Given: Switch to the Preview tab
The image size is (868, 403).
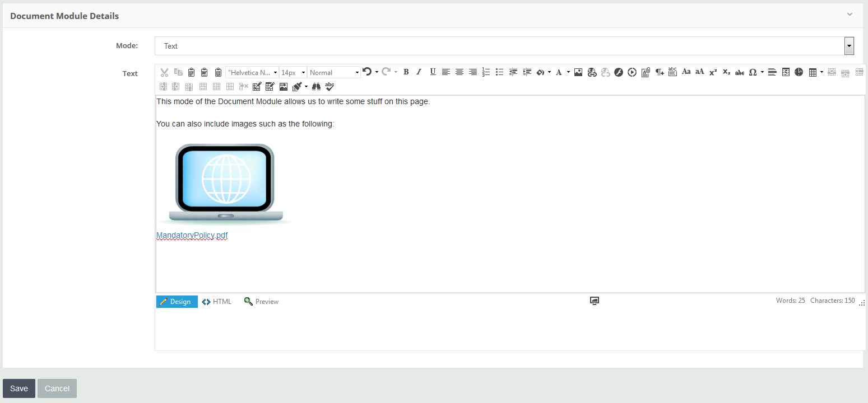Looking at the screenshot, I should [x=261, y=301].
